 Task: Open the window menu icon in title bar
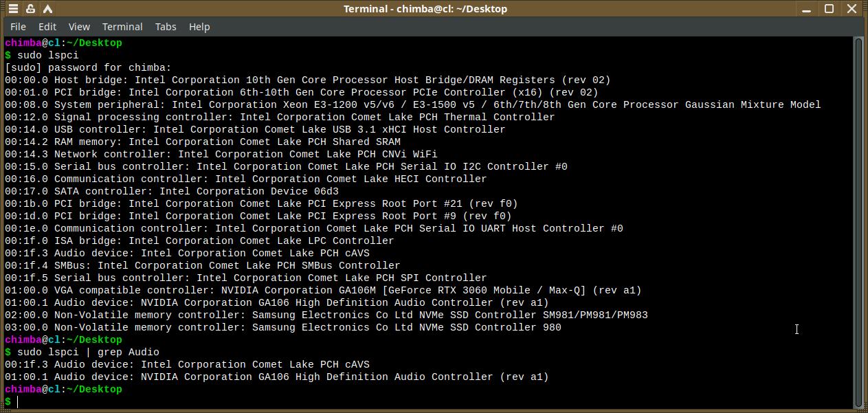(x=13, y=9)
